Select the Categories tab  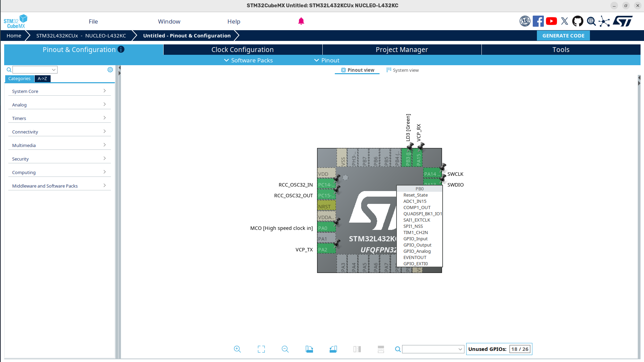(x=19, y=79)
